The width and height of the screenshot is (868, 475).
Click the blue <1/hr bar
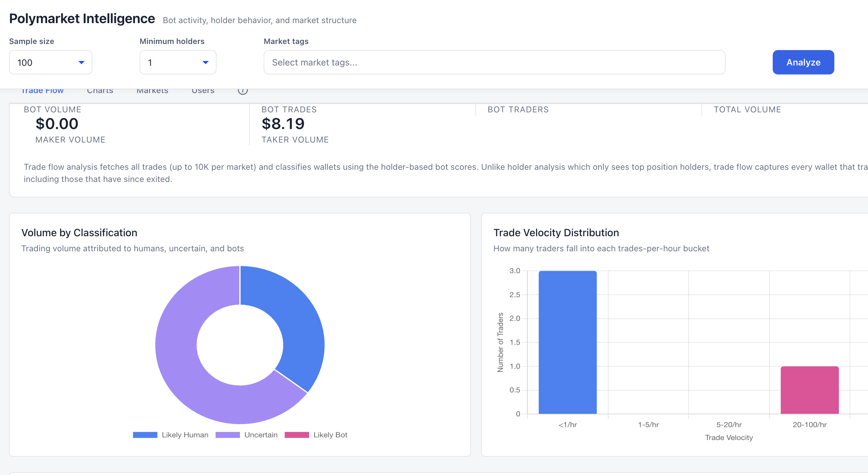point(567,342)
